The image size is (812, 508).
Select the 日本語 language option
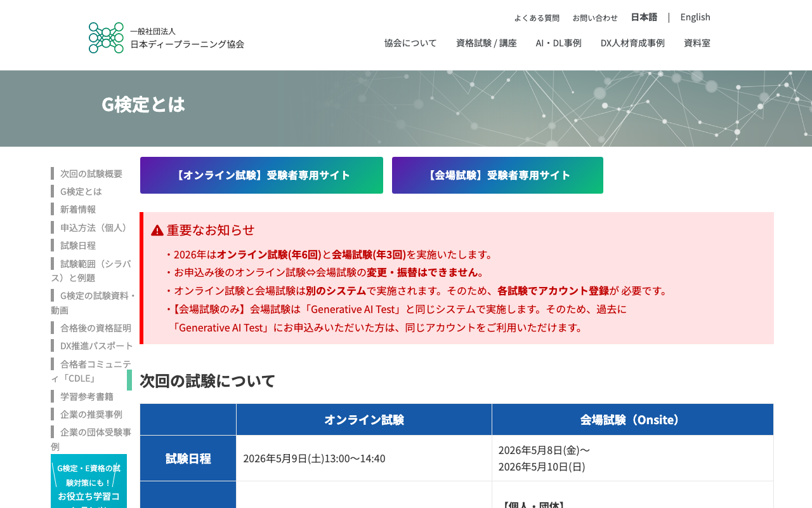(644, 17)
